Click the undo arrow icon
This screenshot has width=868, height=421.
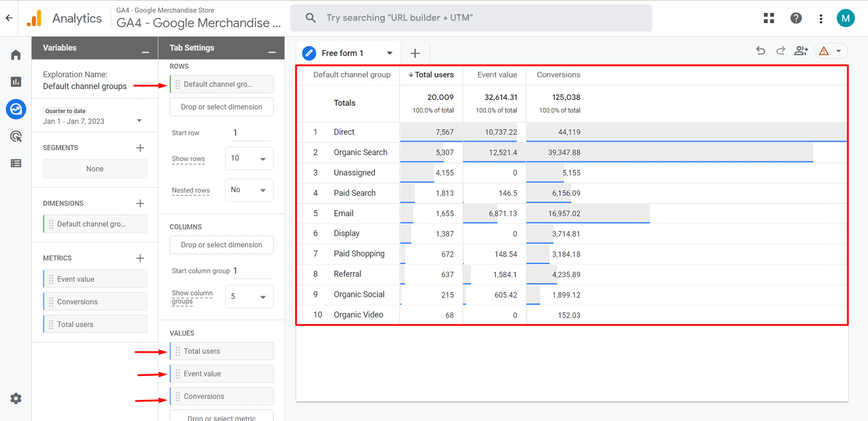pos(761,51)
